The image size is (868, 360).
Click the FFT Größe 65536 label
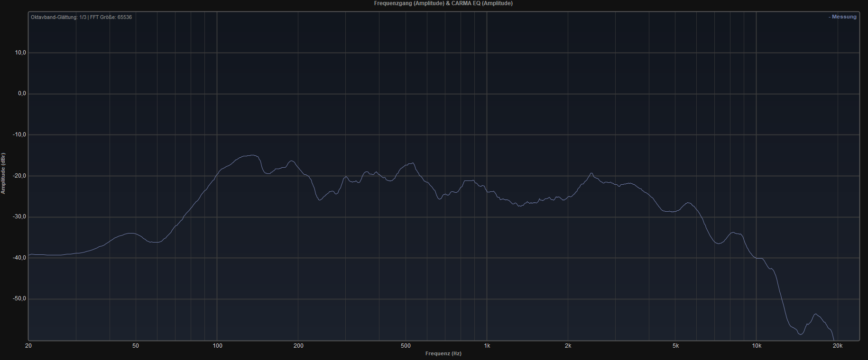click(111, 17)
